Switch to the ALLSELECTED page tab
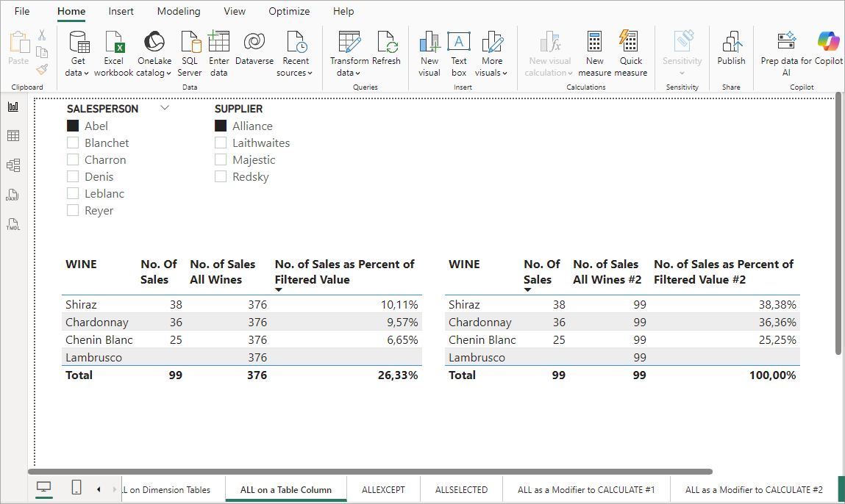This screenshot has height=504, width=845. [x=461, y=489]
